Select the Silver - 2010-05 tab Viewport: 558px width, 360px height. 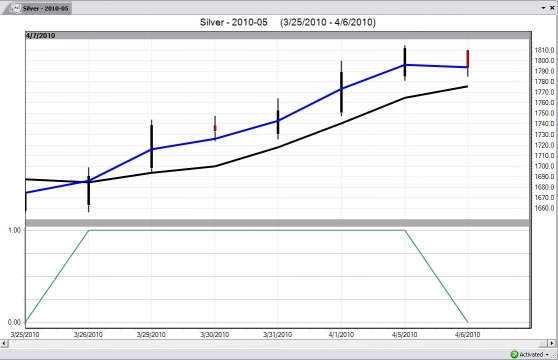[37, 8]
